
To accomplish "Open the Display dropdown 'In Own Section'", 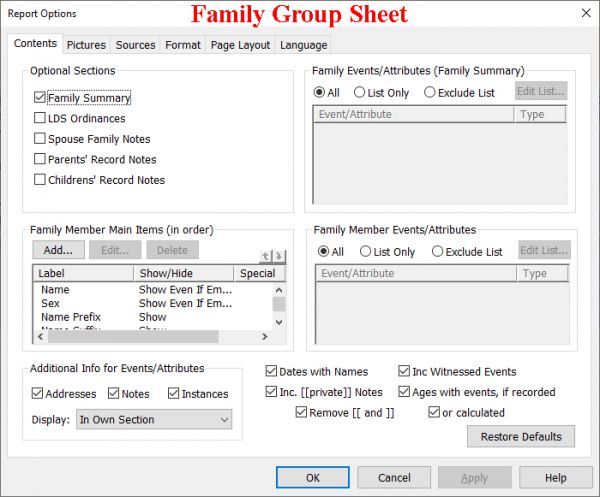I will [154, 420].
